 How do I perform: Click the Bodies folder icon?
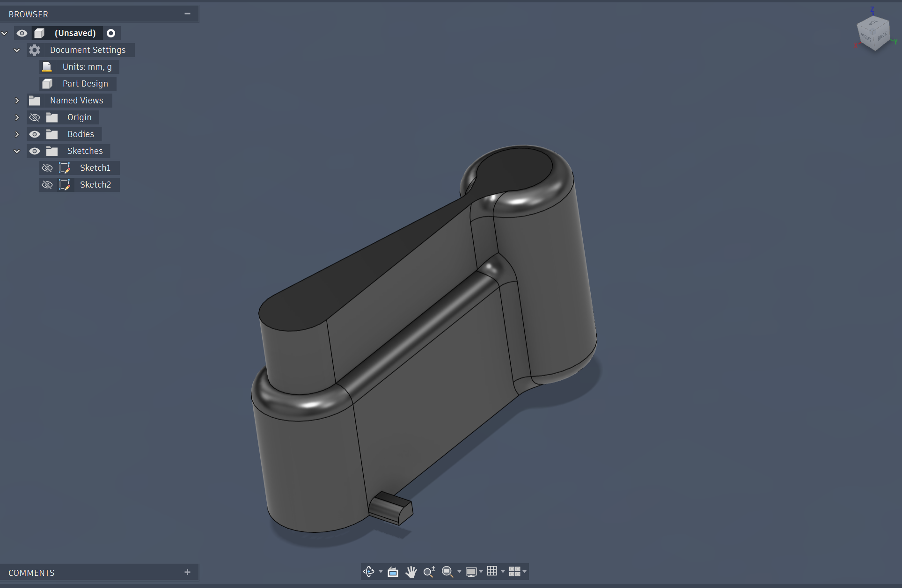point(51,134)
